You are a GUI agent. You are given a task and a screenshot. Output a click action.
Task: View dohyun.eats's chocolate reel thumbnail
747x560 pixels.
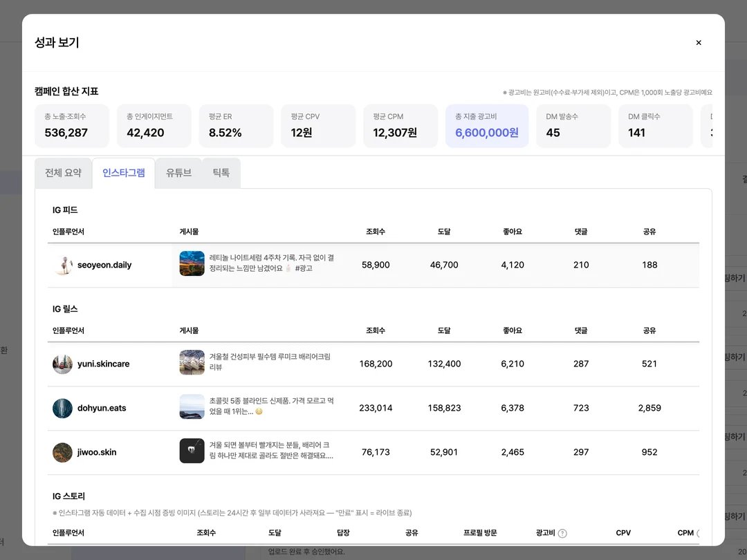(192, 407)
